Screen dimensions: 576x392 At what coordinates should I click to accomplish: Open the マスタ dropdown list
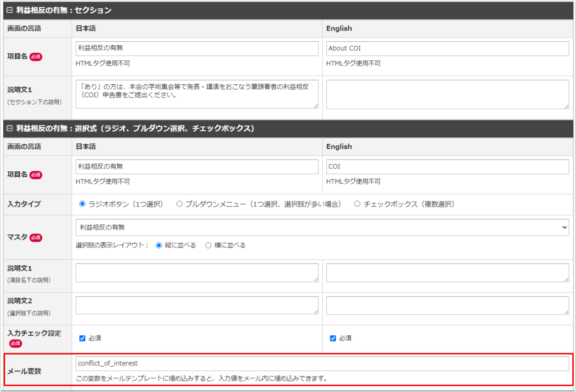(x=322, y=228)
